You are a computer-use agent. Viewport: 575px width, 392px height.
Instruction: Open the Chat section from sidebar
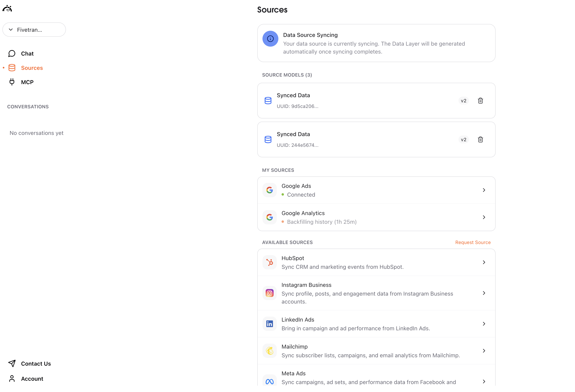27,53
